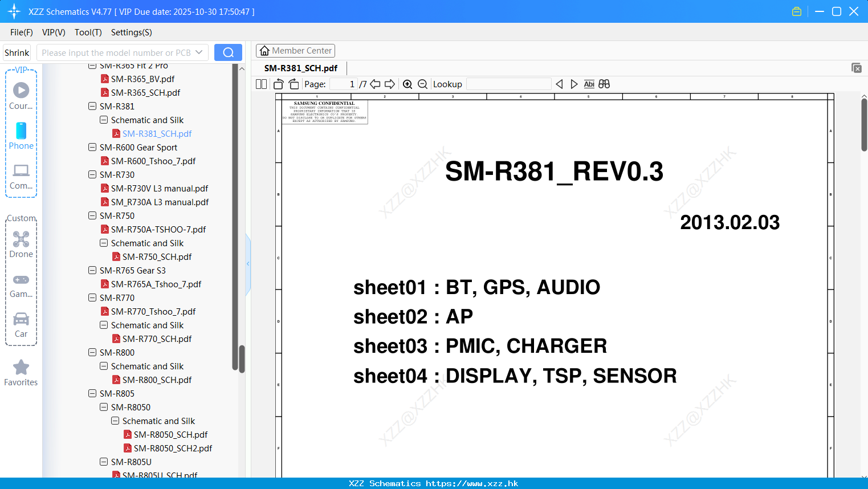868x489 pixels.
Task: Rotate page clockwise
Action: click(x=294, y=84)
